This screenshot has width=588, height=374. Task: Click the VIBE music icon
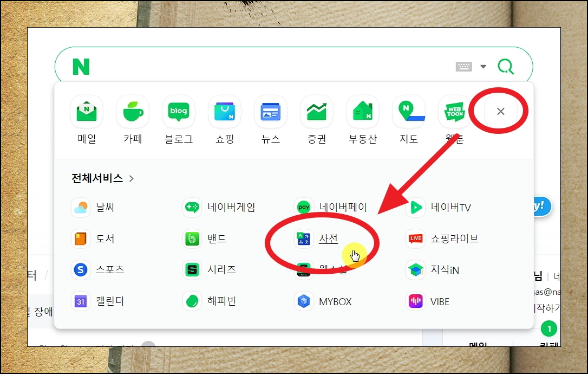415,301
